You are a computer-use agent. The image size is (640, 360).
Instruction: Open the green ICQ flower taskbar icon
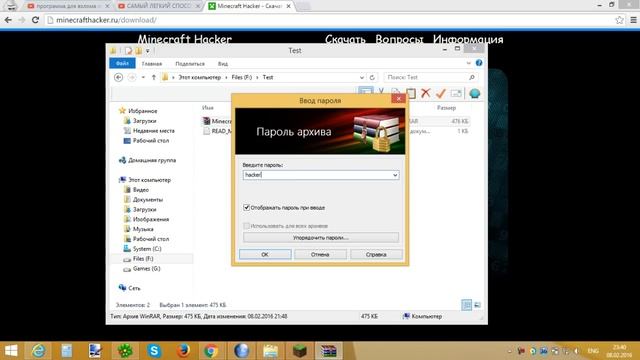[x=124, y=351]
